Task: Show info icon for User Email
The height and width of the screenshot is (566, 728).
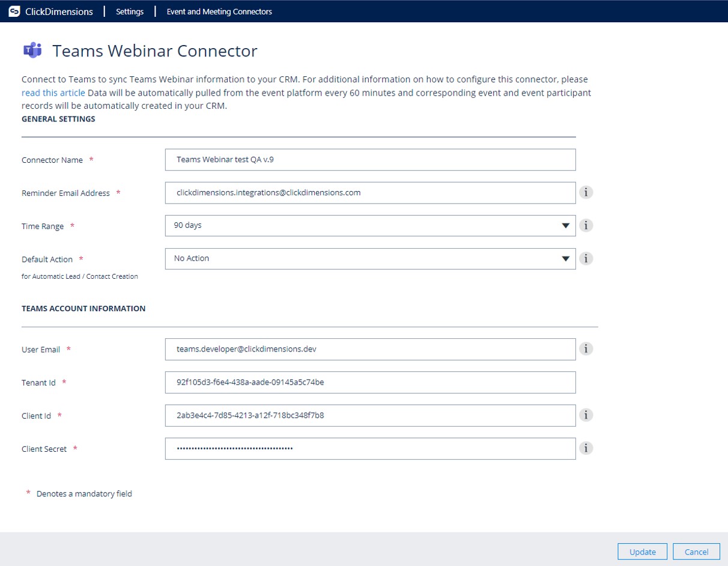Action: (x=586, y=348)
